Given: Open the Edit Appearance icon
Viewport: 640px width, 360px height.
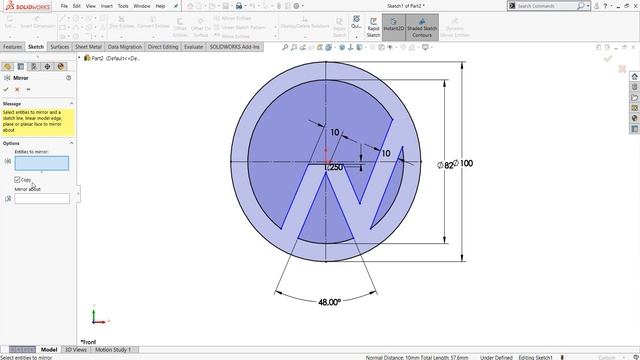Looking at the screenshot, I should pyautogui.click(x=403, y=47).
